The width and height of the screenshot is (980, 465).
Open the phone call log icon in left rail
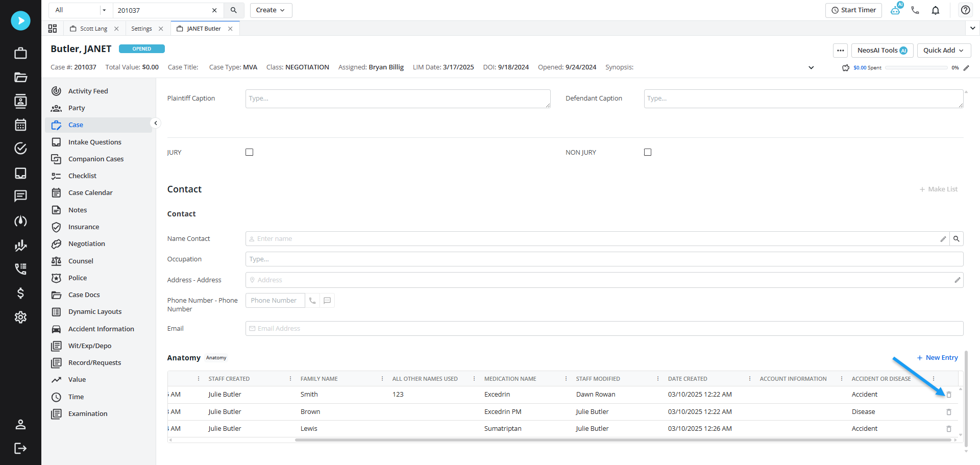click(20, 269)
